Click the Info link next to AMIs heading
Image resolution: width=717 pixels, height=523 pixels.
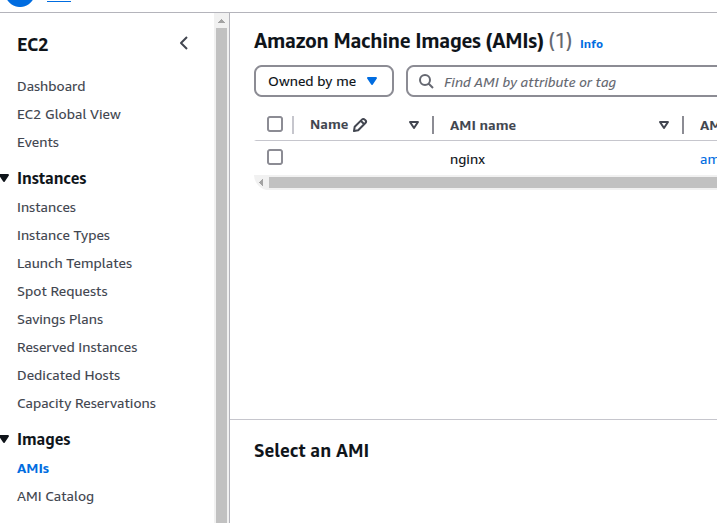click(x=591, y=44)
